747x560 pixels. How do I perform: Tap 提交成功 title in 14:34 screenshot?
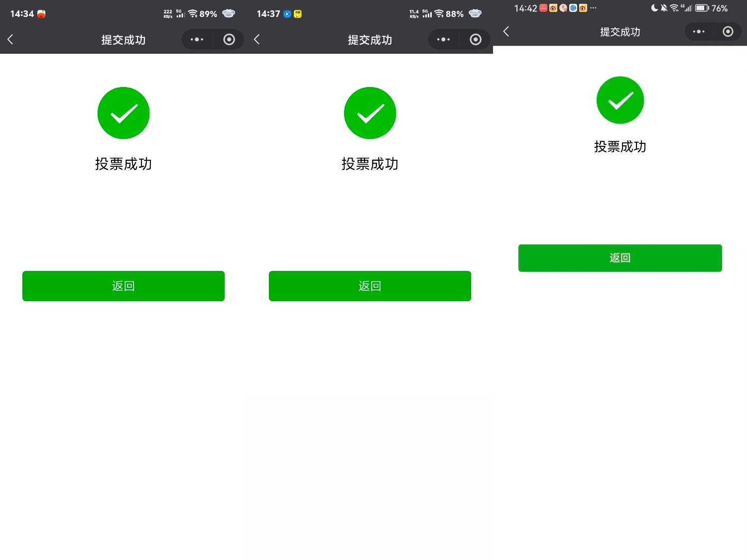click(x=124, y=40)
